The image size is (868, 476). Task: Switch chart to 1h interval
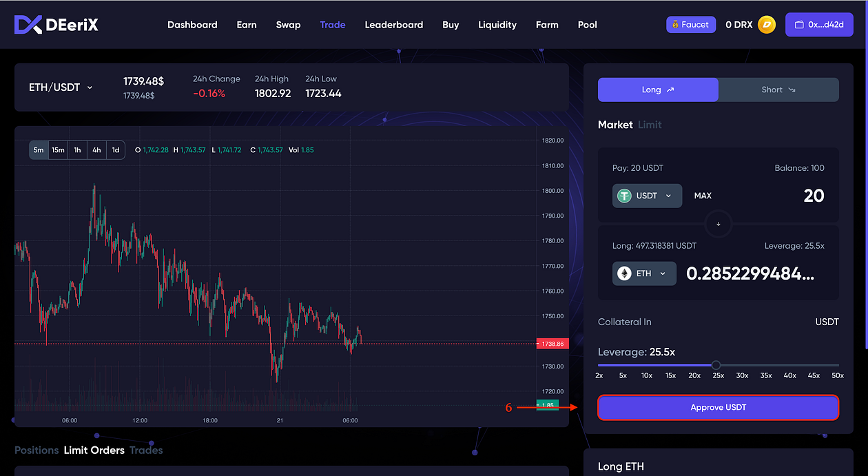(x=77, y=150)
